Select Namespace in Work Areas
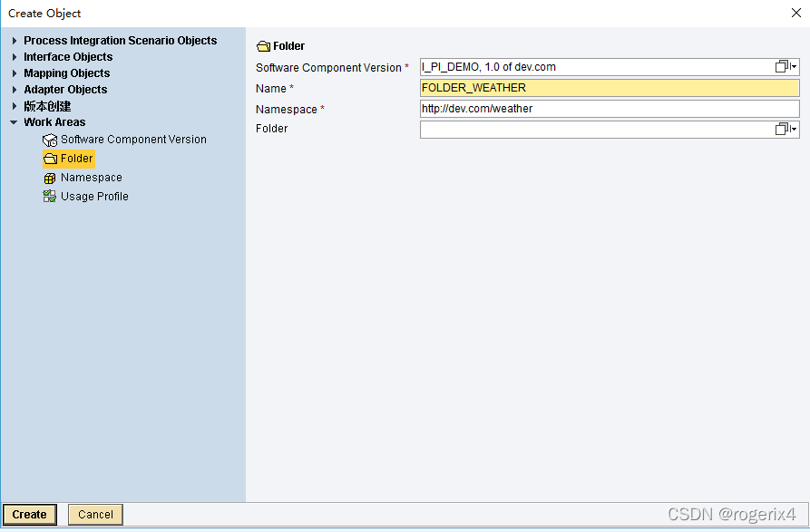This screenshot has height=532, width=810. 91,179
